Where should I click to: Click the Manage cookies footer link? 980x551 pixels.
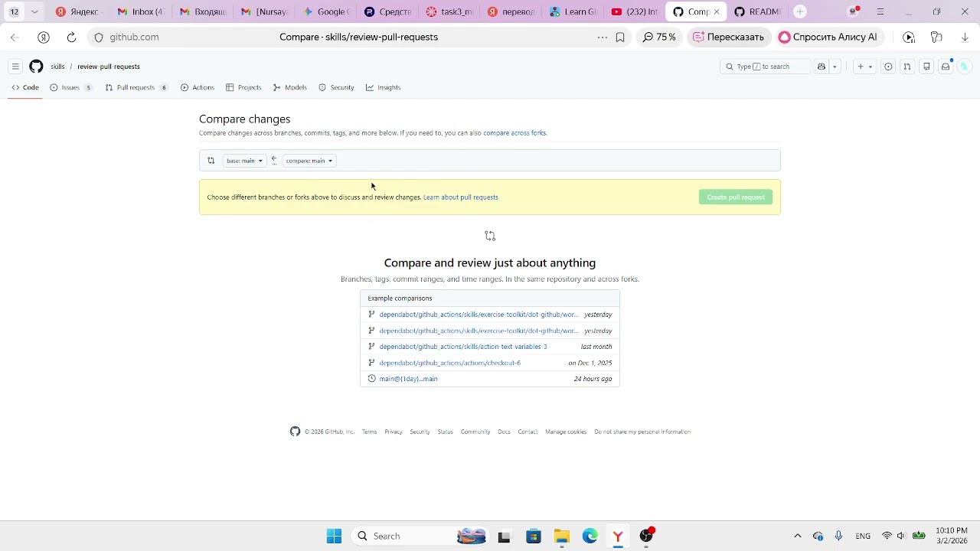point(566,432)
